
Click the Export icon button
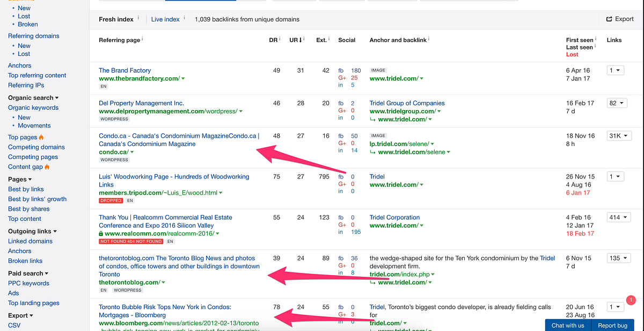620,19
